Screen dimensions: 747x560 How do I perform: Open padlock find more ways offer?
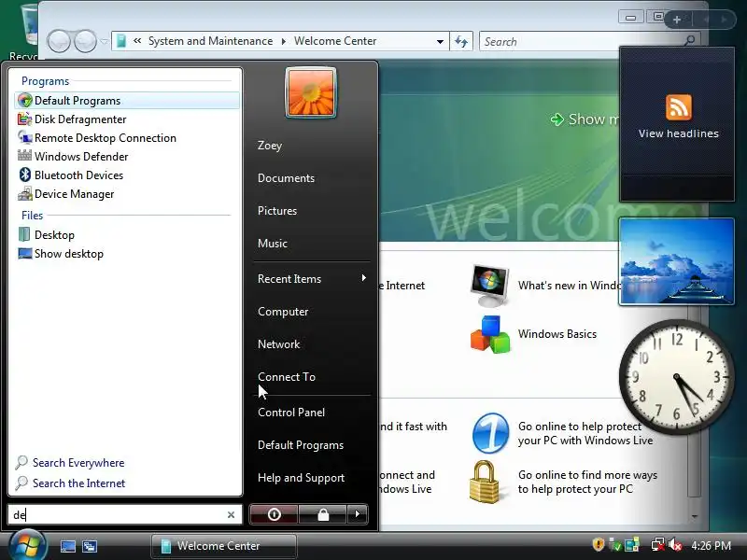(x=563, y=482)
